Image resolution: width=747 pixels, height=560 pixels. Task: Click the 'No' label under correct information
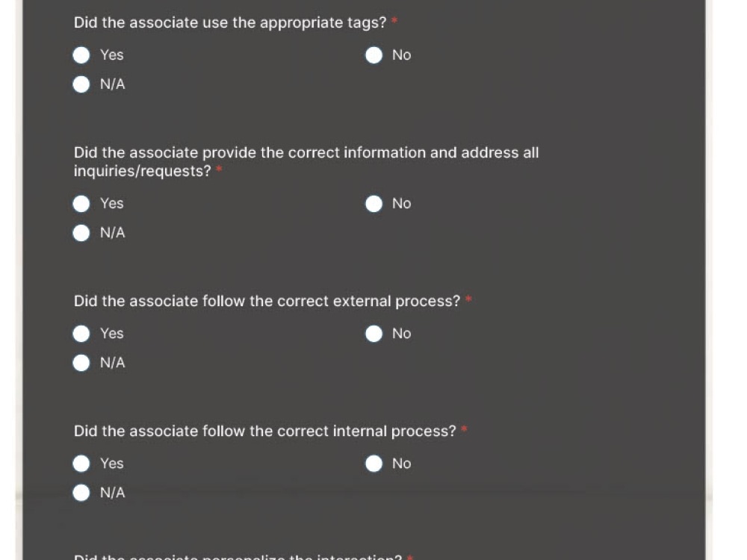click(x=402, y=204)
